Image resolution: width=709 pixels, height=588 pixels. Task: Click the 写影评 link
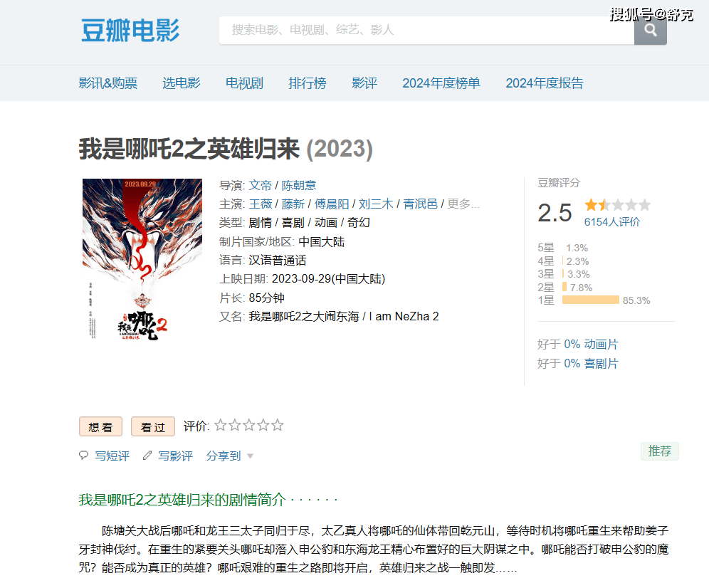pyautogui.click(x=175, y=456)
